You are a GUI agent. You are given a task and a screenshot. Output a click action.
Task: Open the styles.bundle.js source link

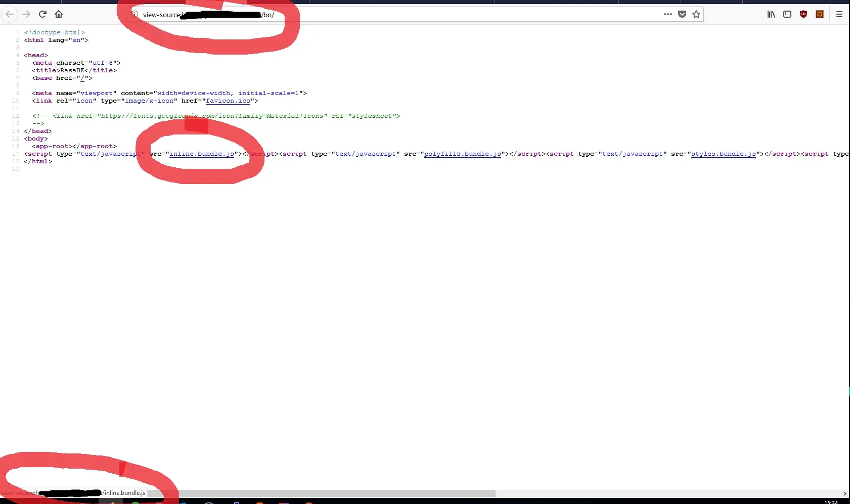click(724, 154)
